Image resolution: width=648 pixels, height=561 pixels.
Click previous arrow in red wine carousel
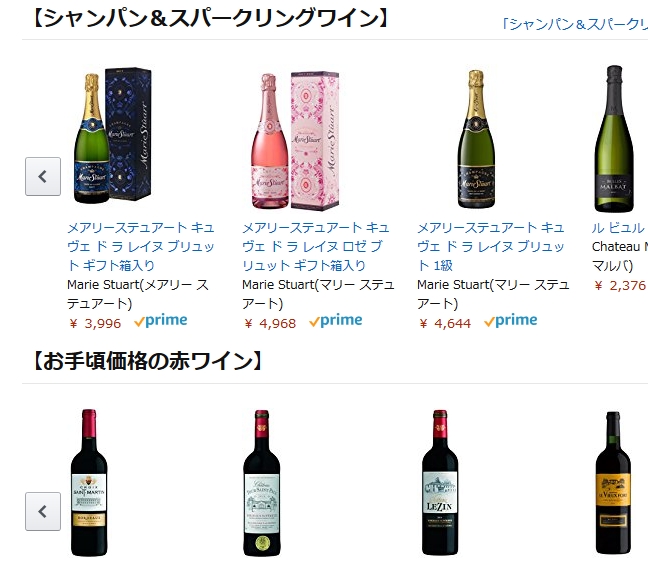tap(43, 511)
